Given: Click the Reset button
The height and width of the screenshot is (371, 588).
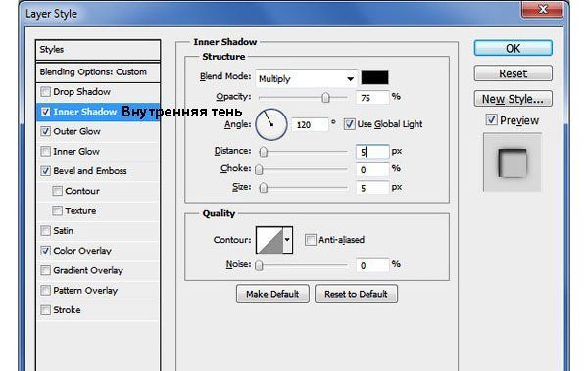Looking at the screenshot, I should click(x=513, y=73).
